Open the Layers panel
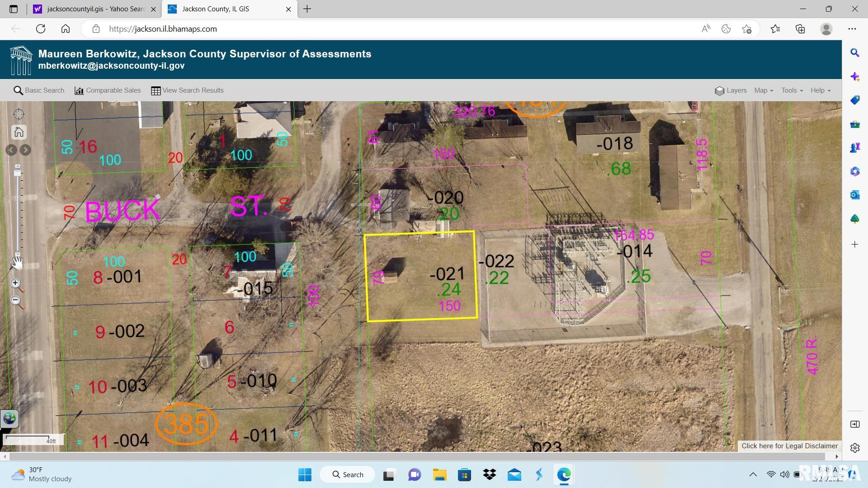This screenshot has height=488, width=868. tap(731, 90)
